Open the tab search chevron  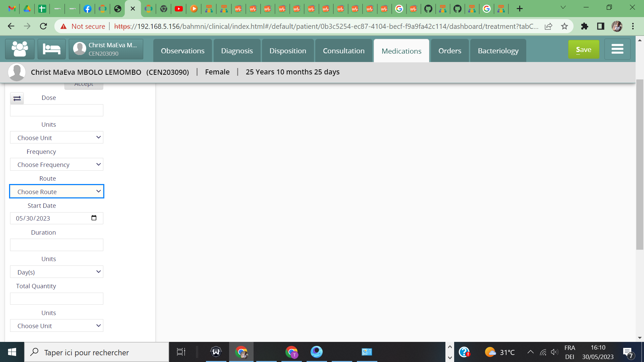[563, 7]
